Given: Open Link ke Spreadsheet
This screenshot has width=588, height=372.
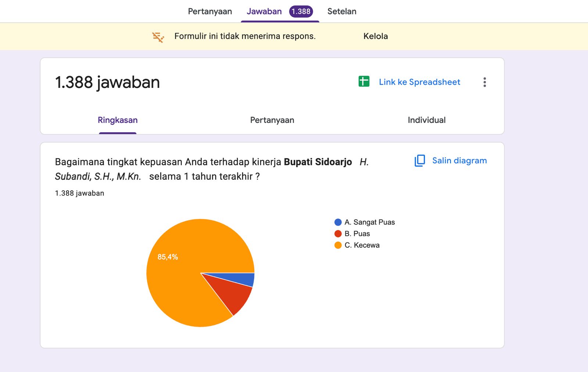Looking at the screenshot, I should pyautogui.click(x=419, y=82).
